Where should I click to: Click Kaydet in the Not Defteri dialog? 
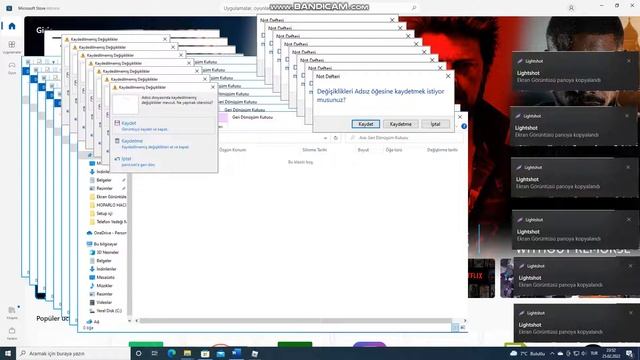tap(366, 124)
